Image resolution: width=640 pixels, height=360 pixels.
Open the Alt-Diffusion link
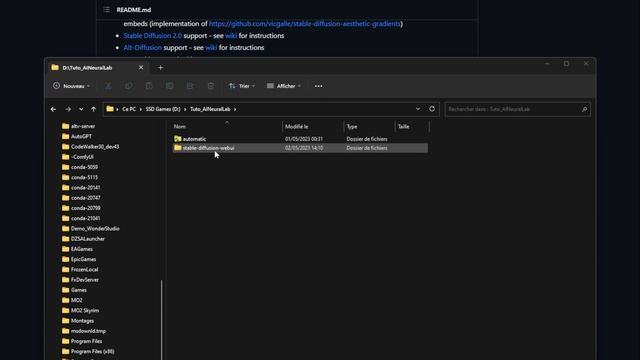(142, 48)
